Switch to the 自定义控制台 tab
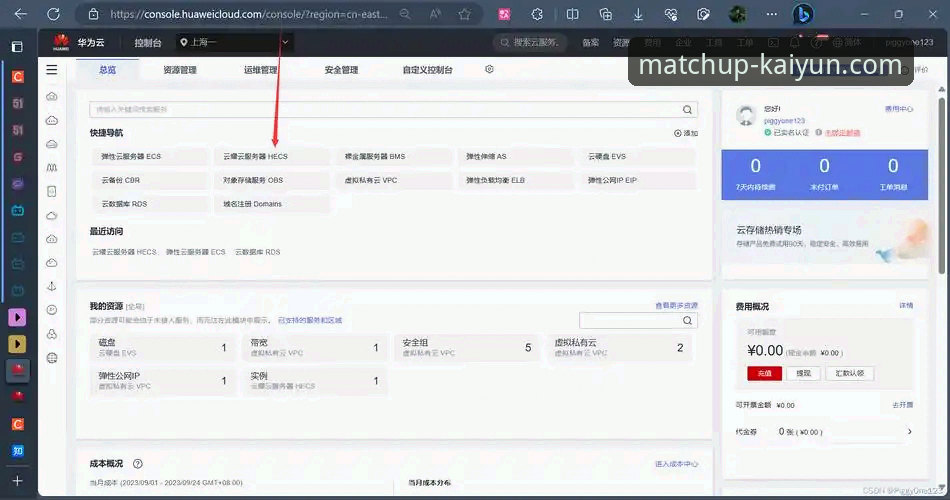This screenshot has height=500, width=950. tap(427, 70)
